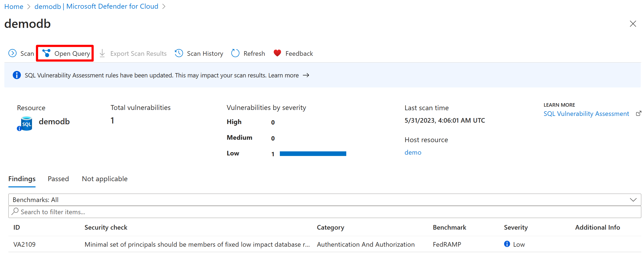Click the Low severity text for VA2109

tap(519, 244)
